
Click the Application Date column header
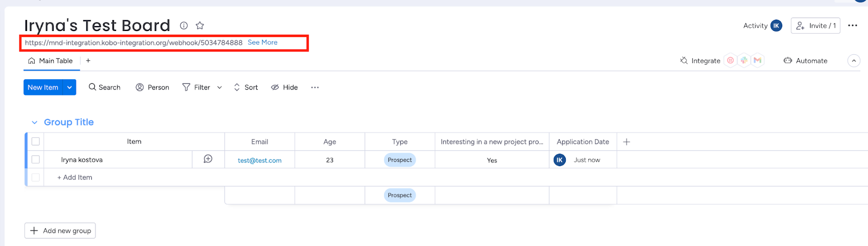[x=583, y=142]
